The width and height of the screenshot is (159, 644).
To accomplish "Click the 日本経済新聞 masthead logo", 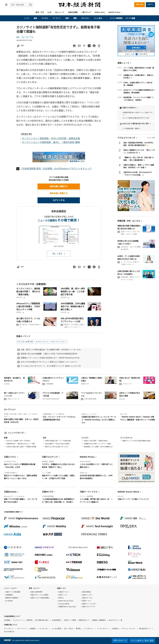I will [80, 5].
